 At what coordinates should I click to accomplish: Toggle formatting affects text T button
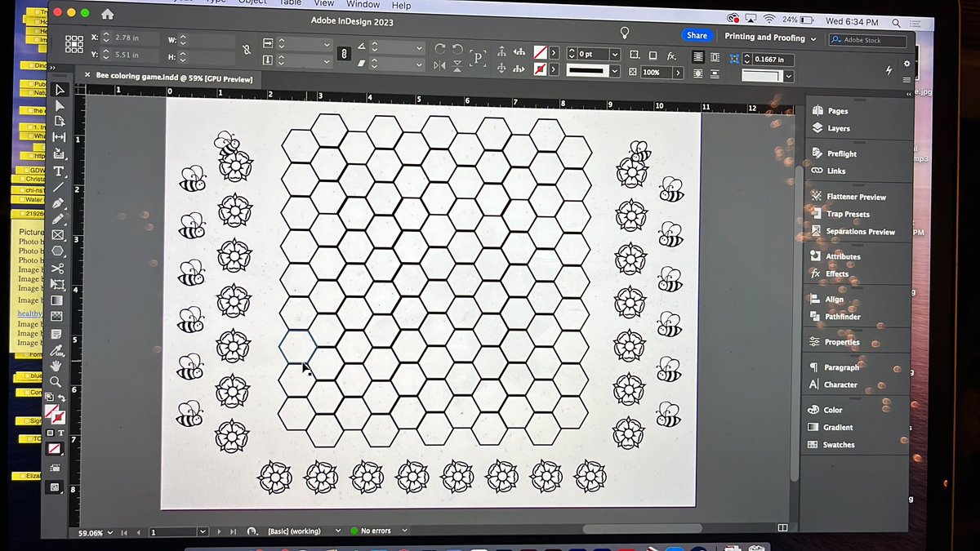tap(61, 433)
